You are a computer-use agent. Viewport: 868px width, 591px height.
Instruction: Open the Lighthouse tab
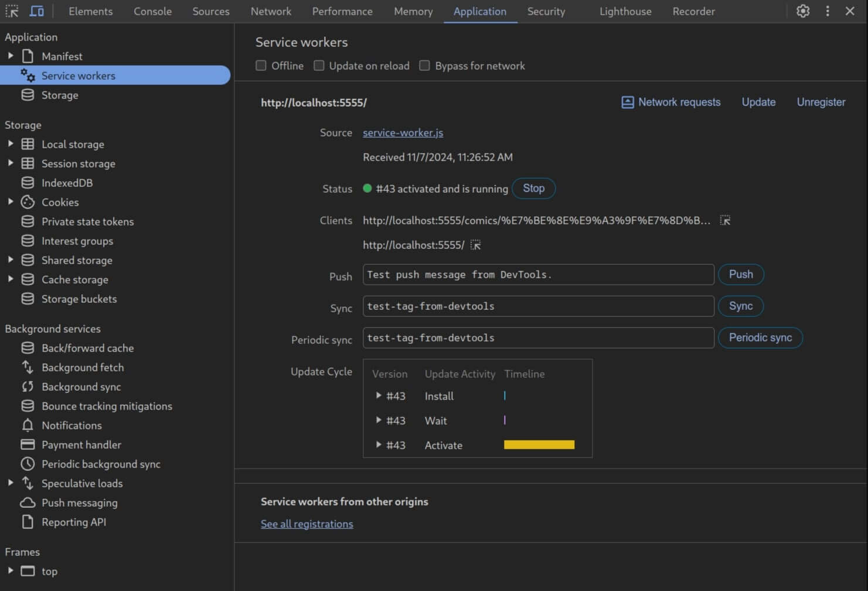click(x=625, y=11)
